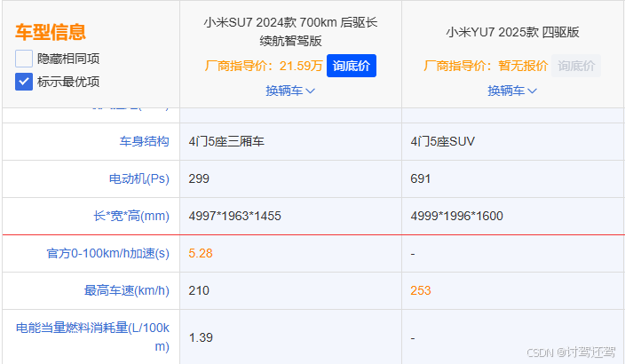Select the highlighted 253 top speed value

[x=421, y=290]
